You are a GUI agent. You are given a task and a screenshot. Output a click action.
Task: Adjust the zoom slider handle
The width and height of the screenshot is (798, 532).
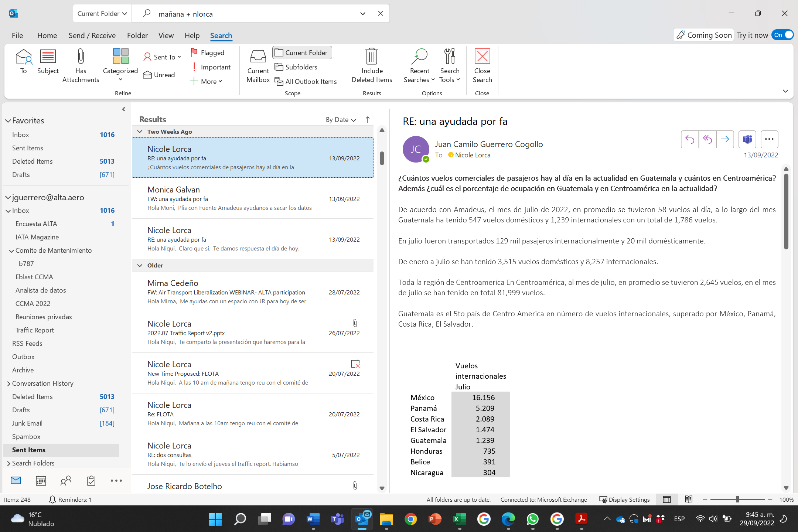tap(737, 499)
